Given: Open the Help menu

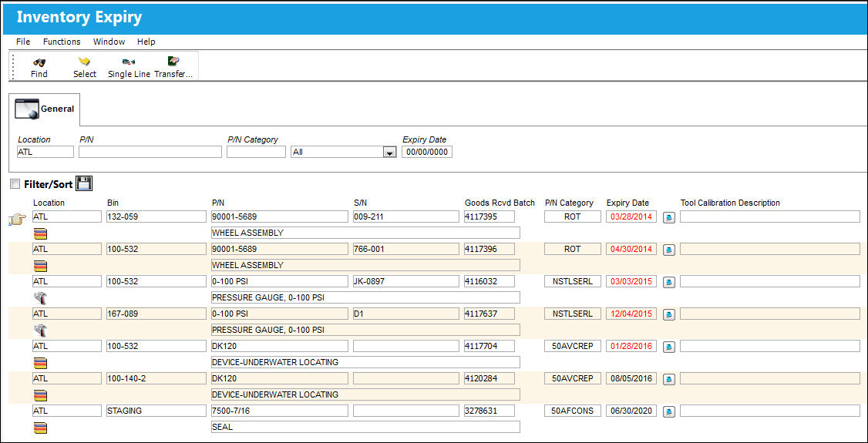Looking at the screenshot, I should (x=146, y=42).
